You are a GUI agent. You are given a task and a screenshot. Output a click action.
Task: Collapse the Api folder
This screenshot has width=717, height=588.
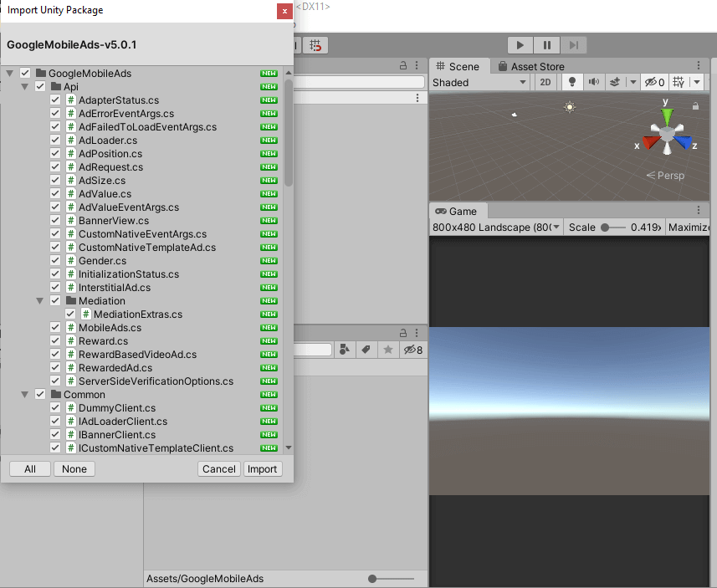(x=25, y=86)
